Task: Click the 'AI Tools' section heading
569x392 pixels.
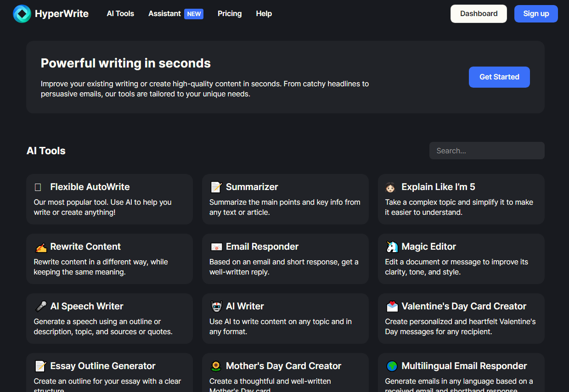Action: coord(46,151)
